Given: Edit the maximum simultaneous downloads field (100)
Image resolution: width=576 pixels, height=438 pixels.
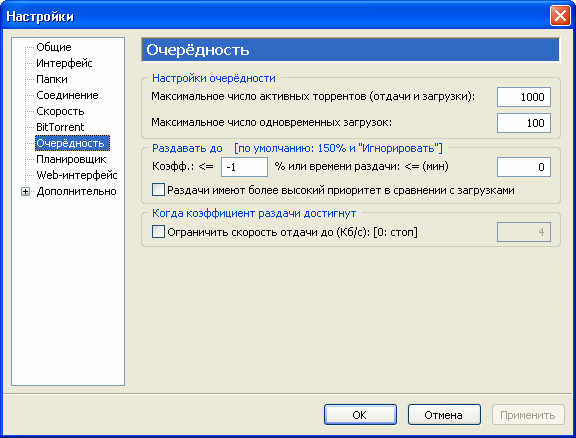Looking at the screenshot, I should pos(524,123).
